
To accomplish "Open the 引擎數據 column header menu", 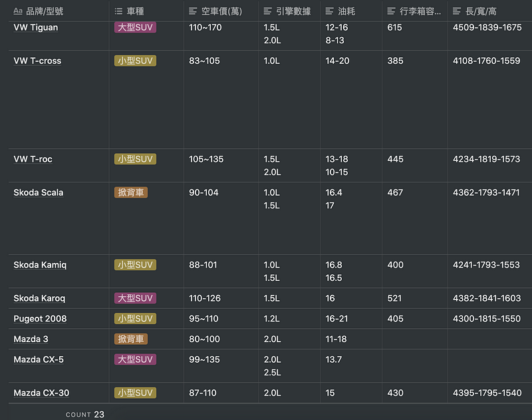I will (289, 11).
